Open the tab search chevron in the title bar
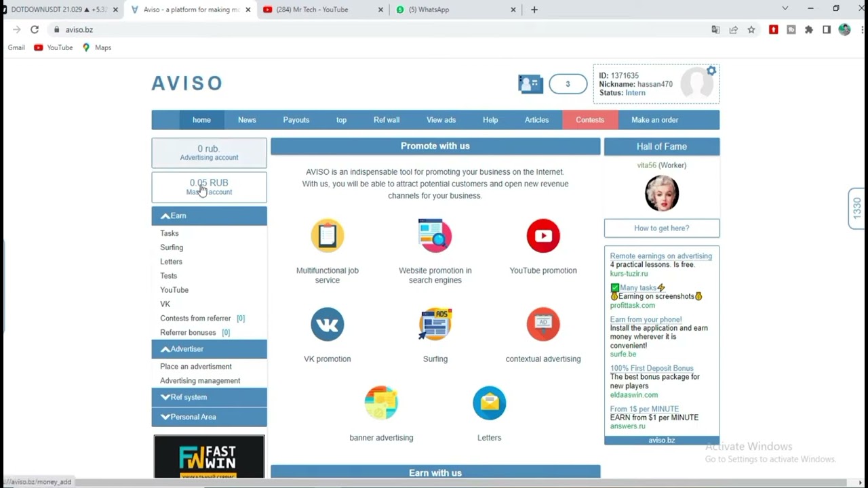868x488 pixels. 785,9
